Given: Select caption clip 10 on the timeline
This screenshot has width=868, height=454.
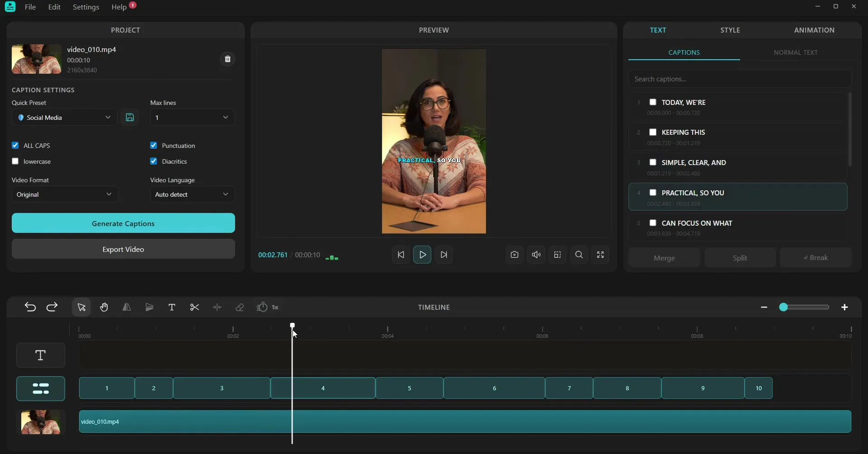Looking at the screenshot, I should [x=759, y=388].
